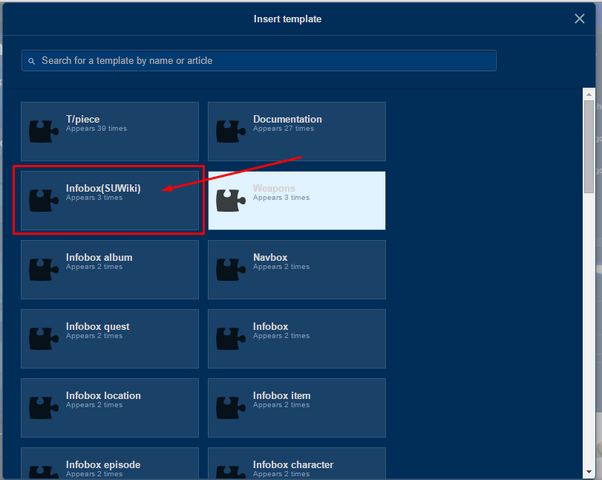The height and width of the screenshot is (480, 602).
Task: Click the template list scrollbar thumb
Action: point(589,146)
